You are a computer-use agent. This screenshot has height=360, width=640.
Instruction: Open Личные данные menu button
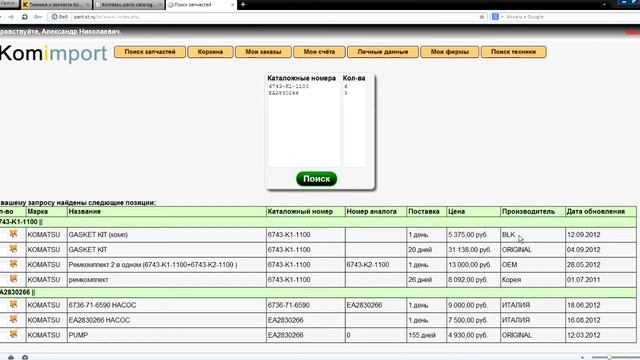pyautogui.click(x=383, y=52)
